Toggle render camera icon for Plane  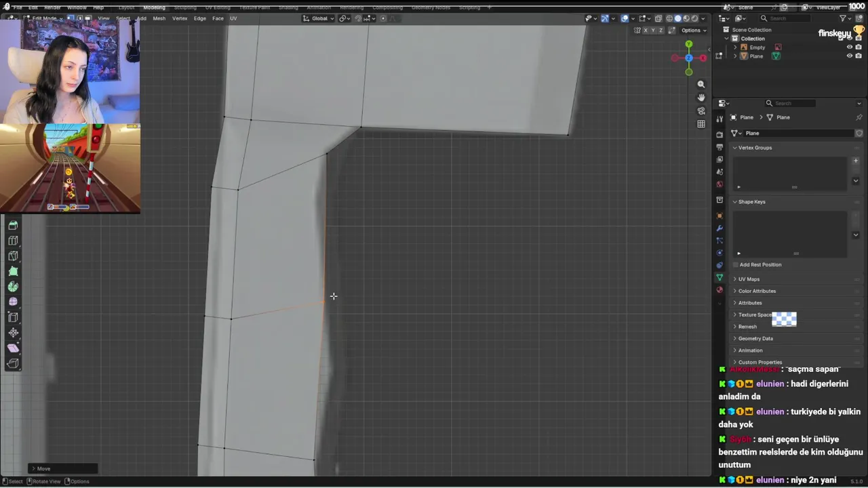(x=859, y=56)
